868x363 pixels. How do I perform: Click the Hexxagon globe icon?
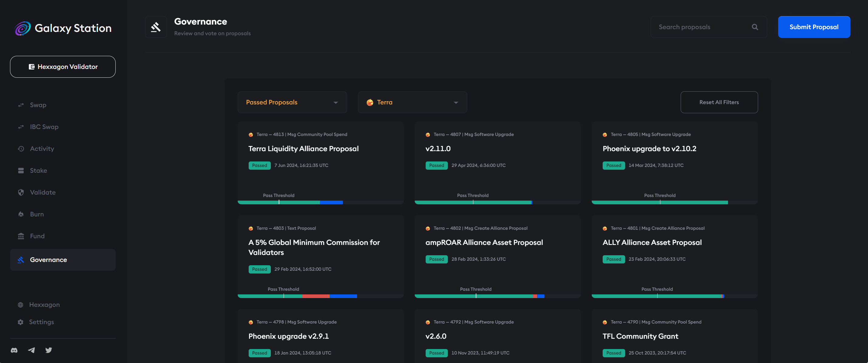21,305
